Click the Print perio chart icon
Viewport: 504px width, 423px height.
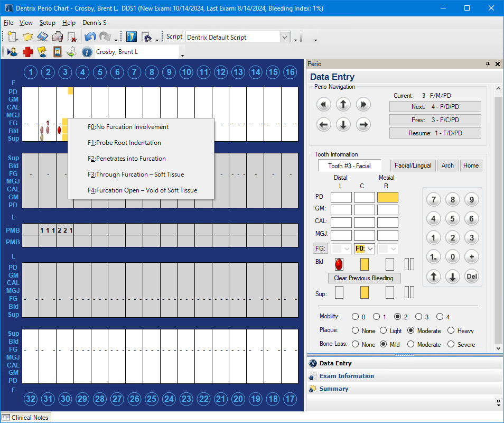(58, 37)
